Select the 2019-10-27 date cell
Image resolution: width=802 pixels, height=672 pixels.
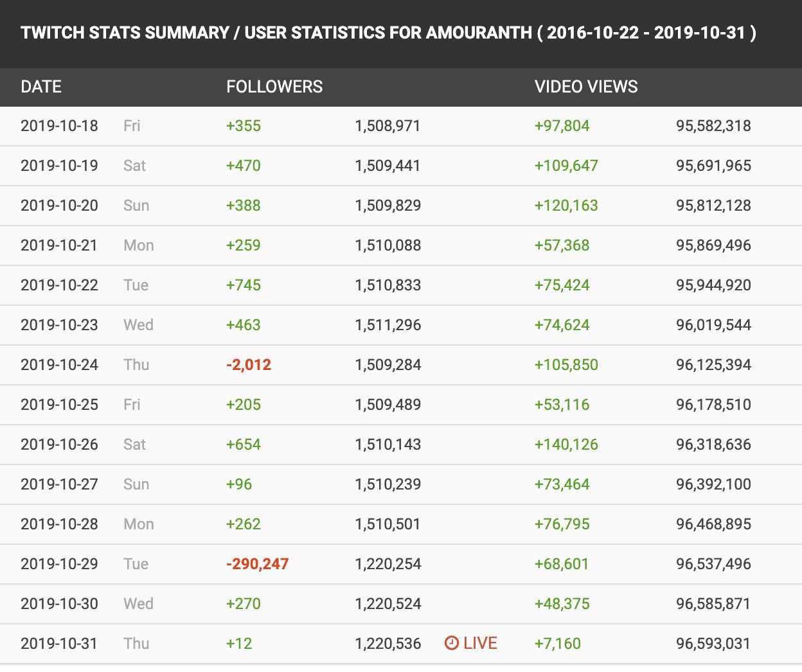(x=59, y=484)
